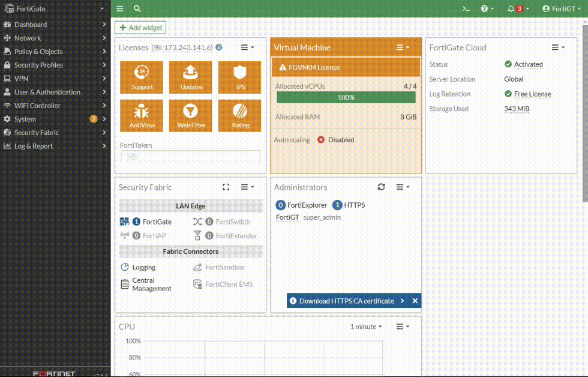
Task: Click the FortiGate item under LAN Edge
Action: tap(146, 222)
